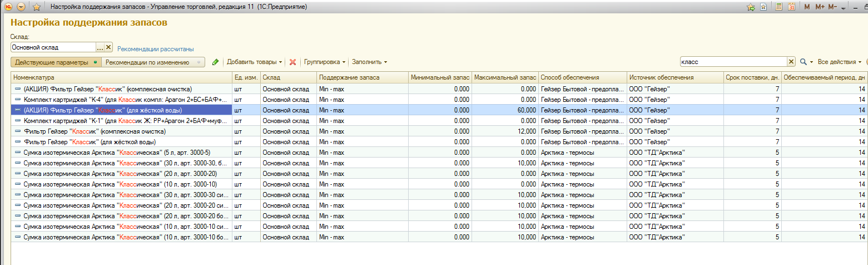Click the magnifier search icon

pyautogui.click(x=803, y=62)
